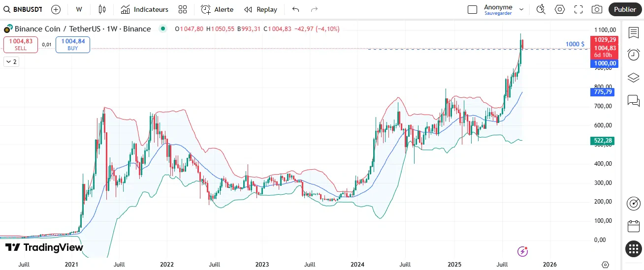This screenshot has height=270, width=644.
Task: Click the BUY 1004,84 button
Action: [73, 44]
